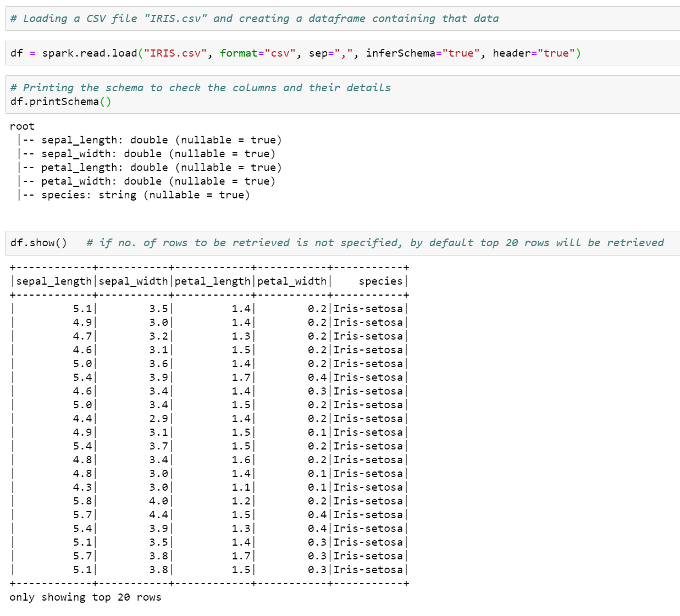The width and height of the screenshot is (680, 616).
Task: Click the petal_width column header in the table
Action: coord(292,281)
